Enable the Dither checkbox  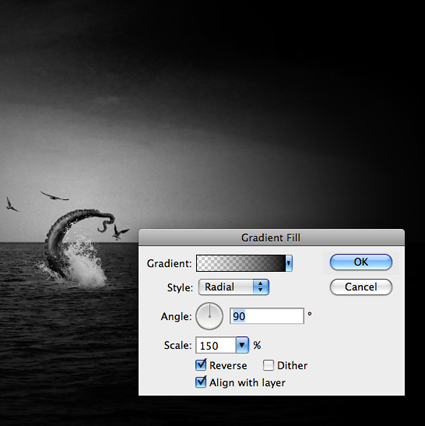pos(268,365)
